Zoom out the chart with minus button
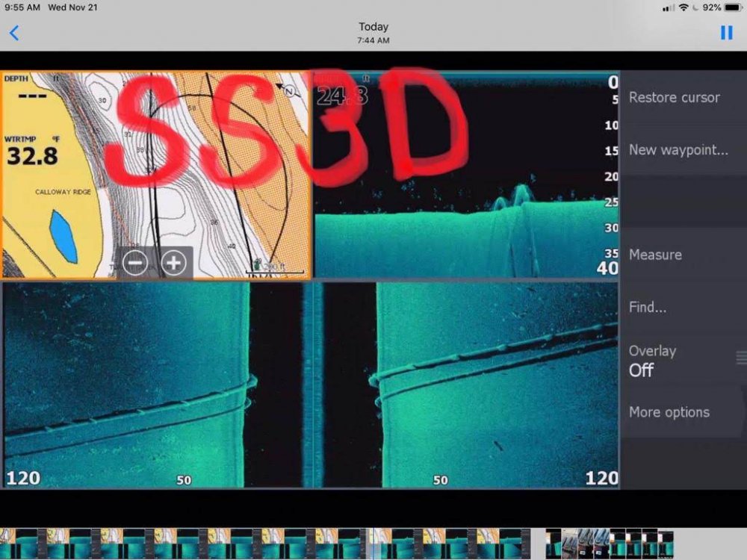The height and width of the screenshot is (560, 747). (135, 264)
